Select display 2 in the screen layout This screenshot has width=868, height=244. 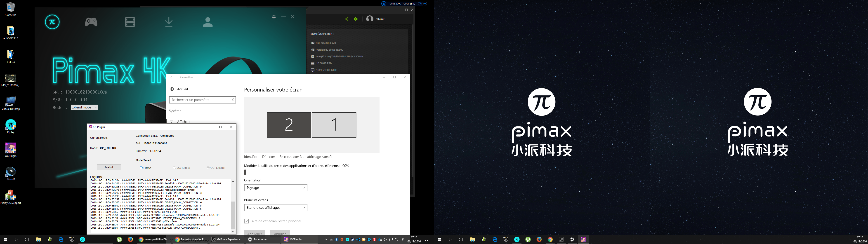[289, 125]
